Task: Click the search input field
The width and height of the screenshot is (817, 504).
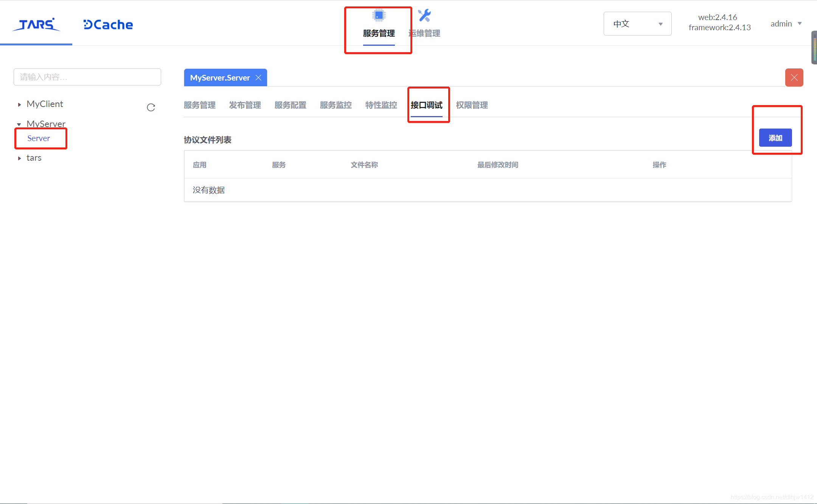Action: (x=87, y=77)
